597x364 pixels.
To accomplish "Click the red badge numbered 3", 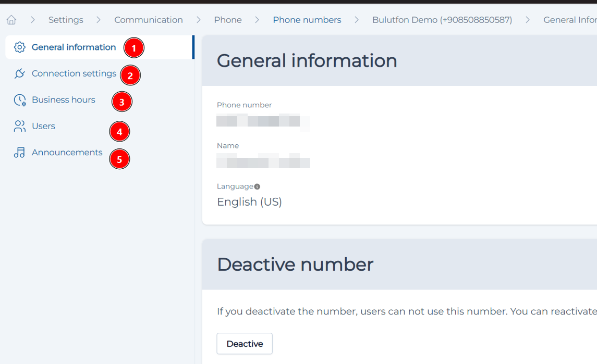I will (x=122, y=102).
